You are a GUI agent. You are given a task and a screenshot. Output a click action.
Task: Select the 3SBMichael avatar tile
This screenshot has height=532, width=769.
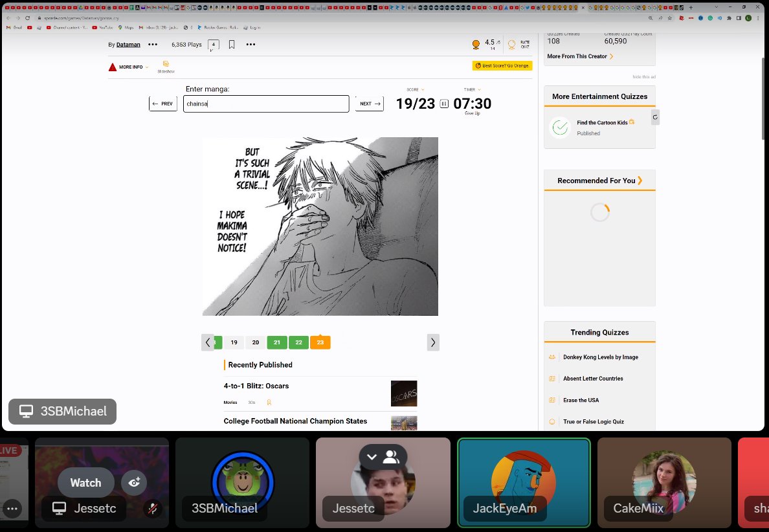(x=242, y=482)
